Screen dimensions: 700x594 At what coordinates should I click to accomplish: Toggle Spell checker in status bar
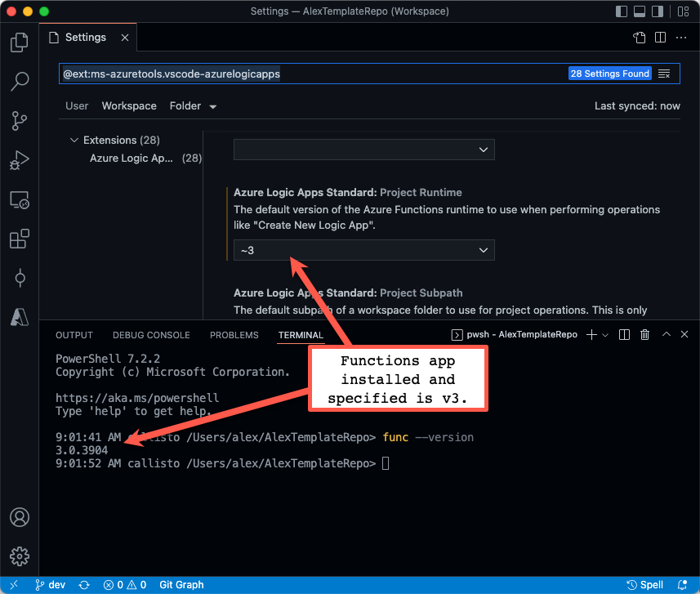[644, 585]
